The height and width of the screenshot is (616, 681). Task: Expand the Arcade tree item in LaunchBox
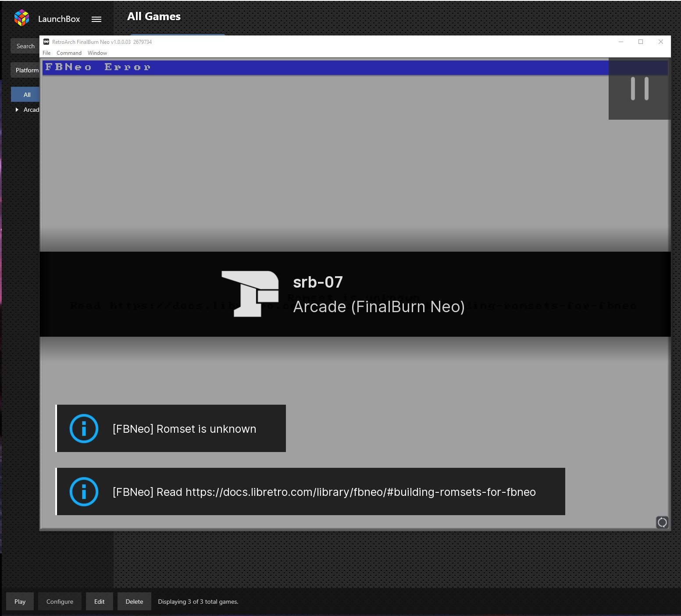click(x=17, y=110)
